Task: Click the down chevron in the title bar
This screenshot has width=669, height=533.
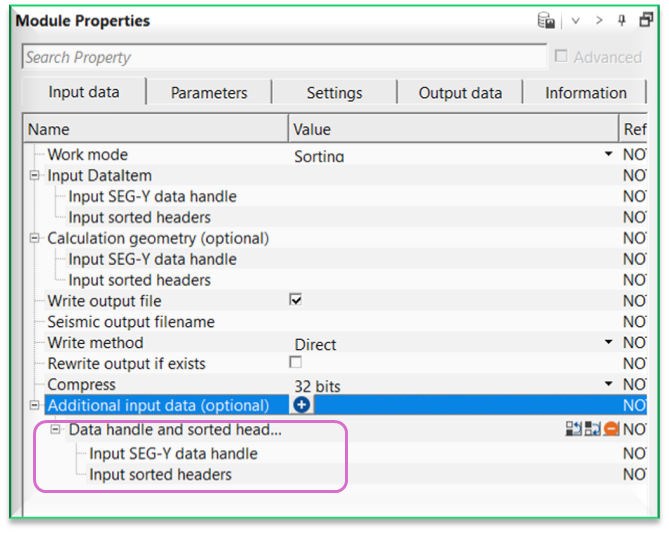Action: tap(575, 20)
